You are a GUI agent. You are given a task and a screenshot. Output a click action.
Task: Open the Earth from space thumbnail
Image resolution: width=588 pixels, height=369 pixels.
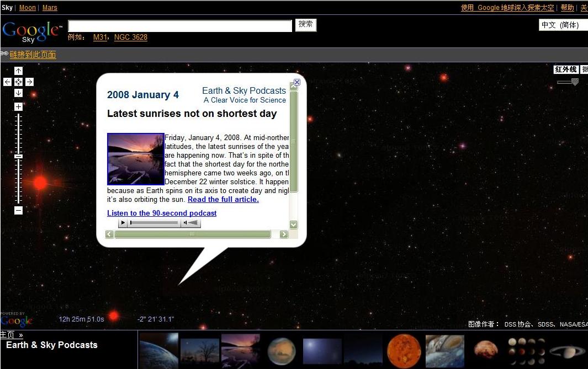tap(159, 351)
